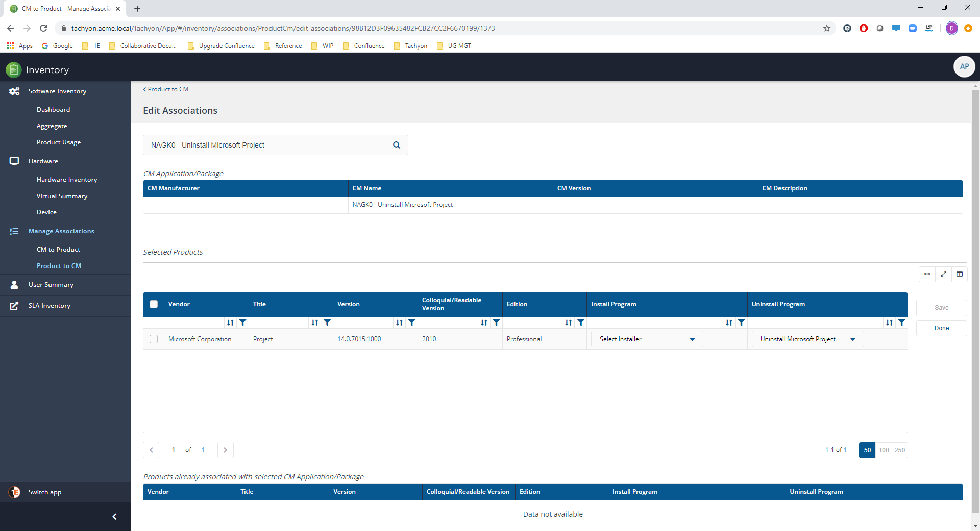This screenshot has height=531, width=980.
Task: Sort the Colloquial/Readable Version column
Action: coord(484,322)
